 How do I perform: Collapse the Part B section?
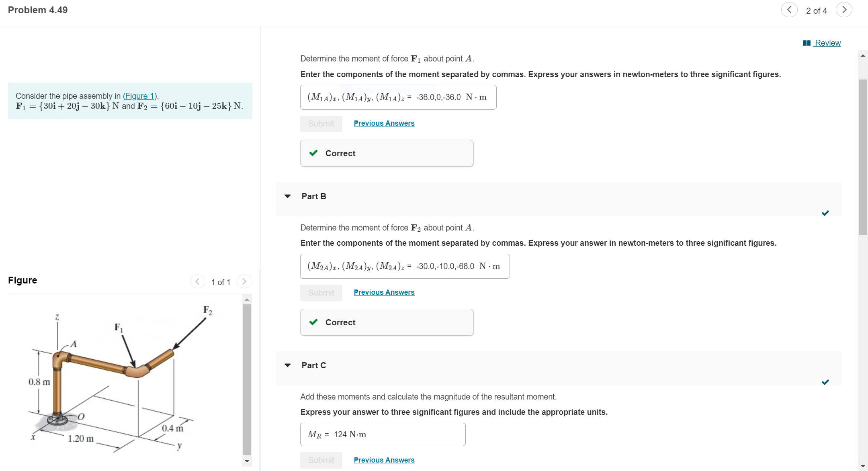click(x=288, y=196)
